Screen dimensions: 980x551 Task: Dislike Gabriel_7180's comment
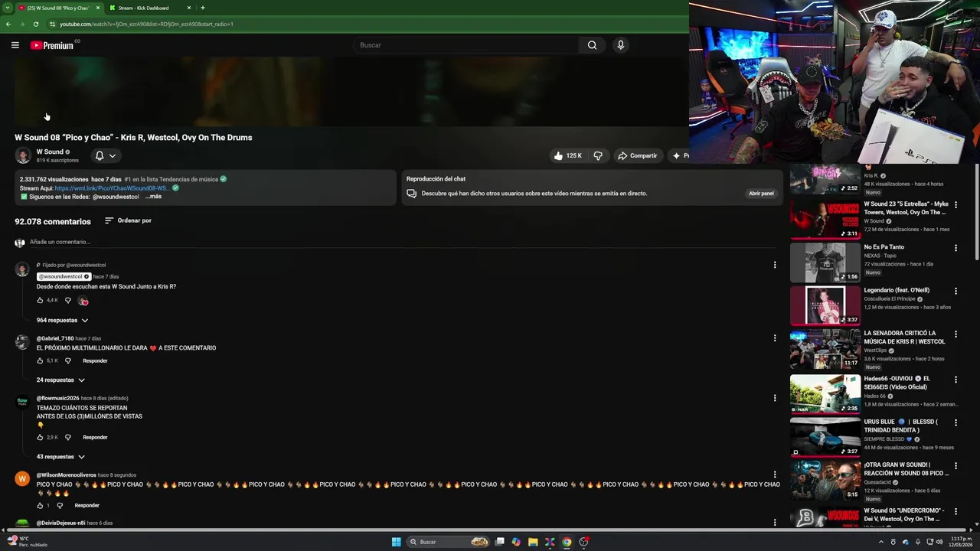pos(67,360)
